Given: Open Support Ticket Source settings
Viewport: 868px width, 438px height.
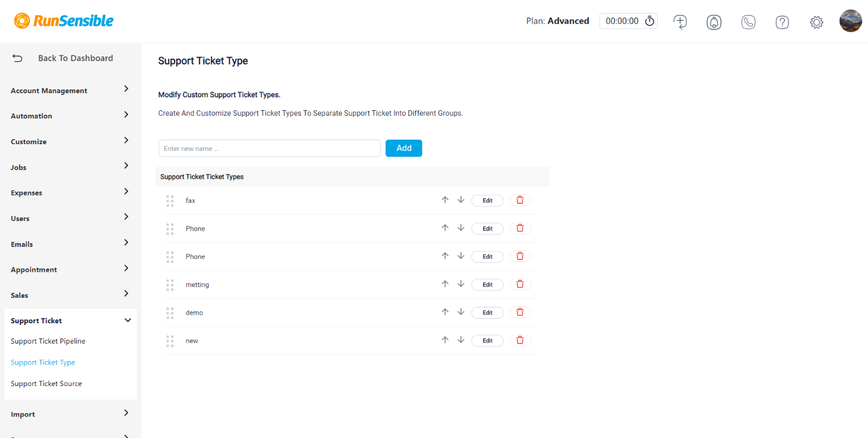Looking at the screenshot, I should point(46,383).
